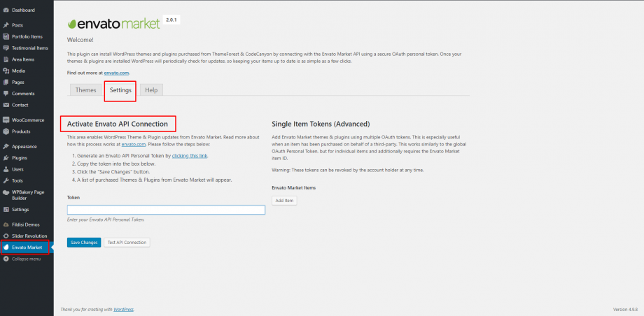Viewport: 644px width, 316px height.
Task: Open the WooCommerce menu
Action: coord(27,120)
